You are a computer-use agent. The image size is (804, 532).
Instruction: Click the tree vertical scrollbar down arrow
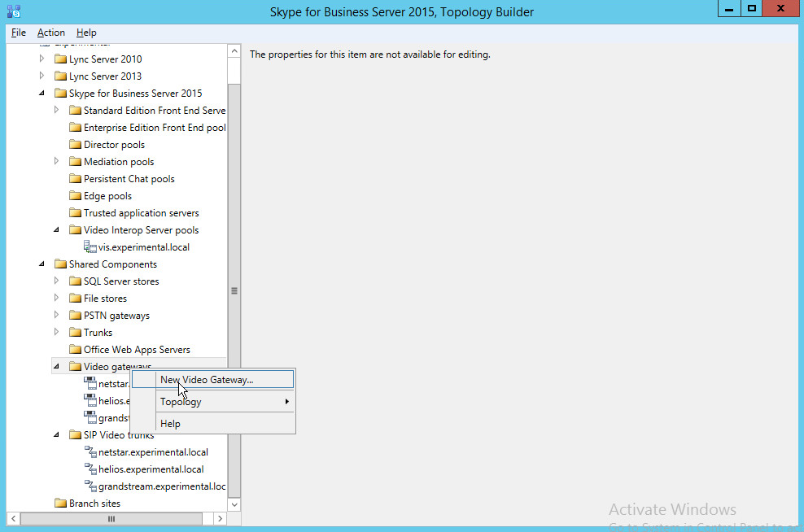234,504
